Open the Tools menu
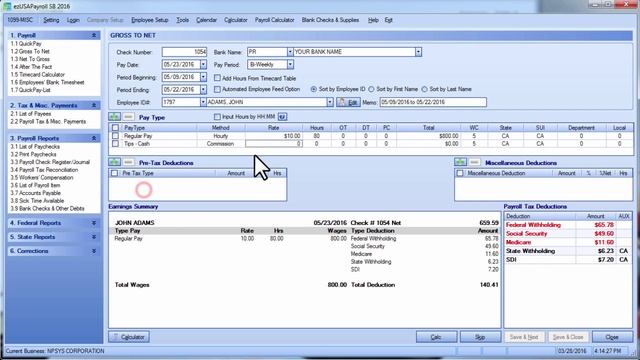640x360 pixels. click(182, 20)
